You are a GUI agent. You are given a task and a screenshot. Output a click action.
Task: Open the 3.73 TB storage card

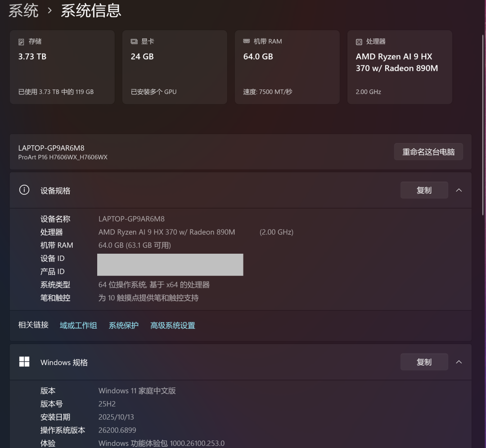tap(62, 67)
